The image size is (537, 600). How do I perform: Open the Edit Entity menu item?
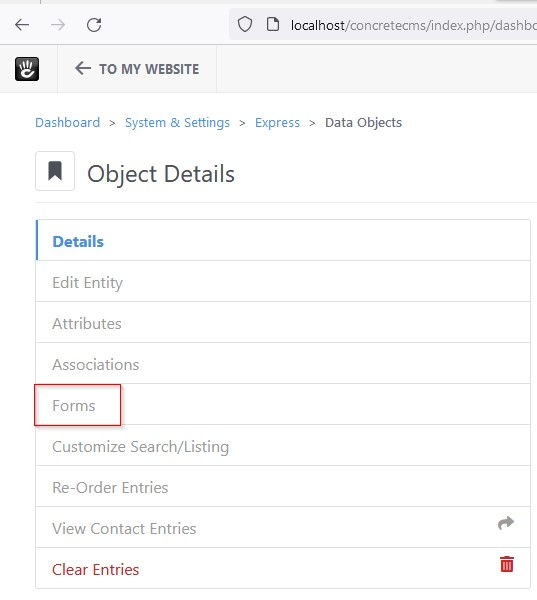pyautogui.click(x=283, y=282)
